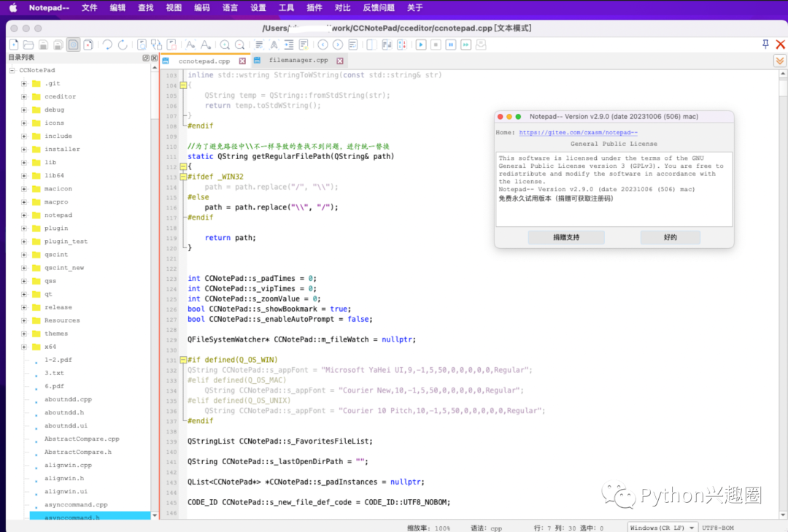
Task: Toggle indent guide toolbar icon
Action: pos(289,45)
